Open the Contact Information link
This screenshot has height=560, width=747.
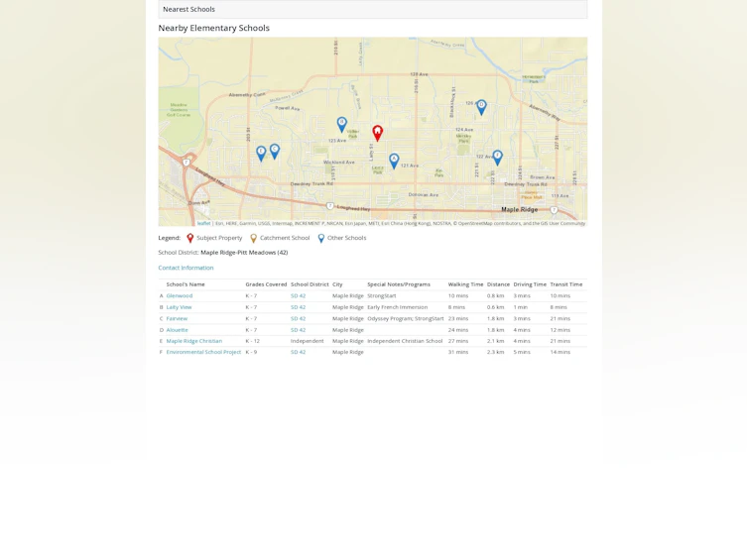[x=186, y=268]
